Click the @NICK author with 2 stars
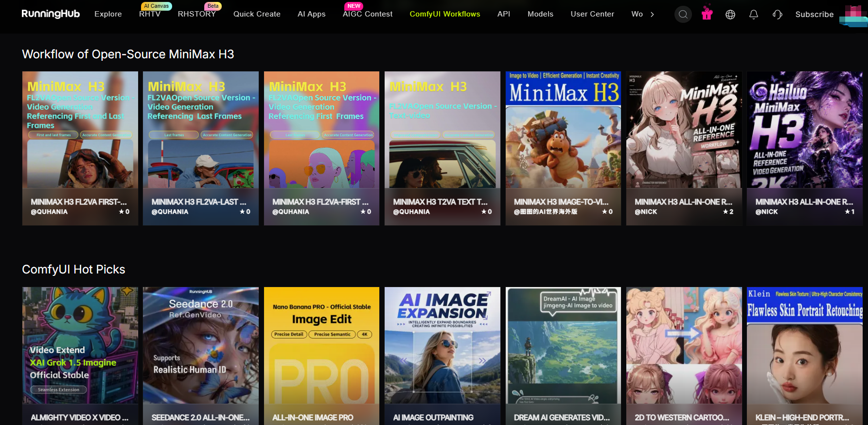 pos(646,212)
